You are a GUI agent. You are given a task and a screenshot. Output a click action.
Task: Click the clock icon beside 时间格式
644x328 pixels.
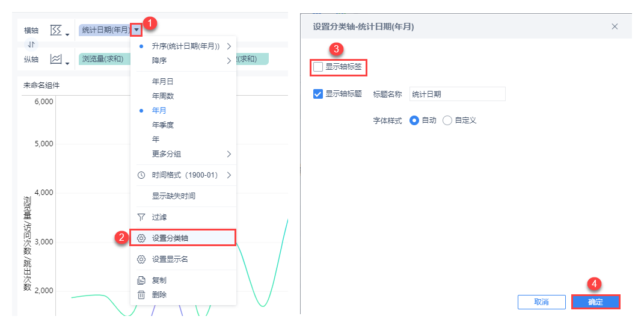[141, 175]
